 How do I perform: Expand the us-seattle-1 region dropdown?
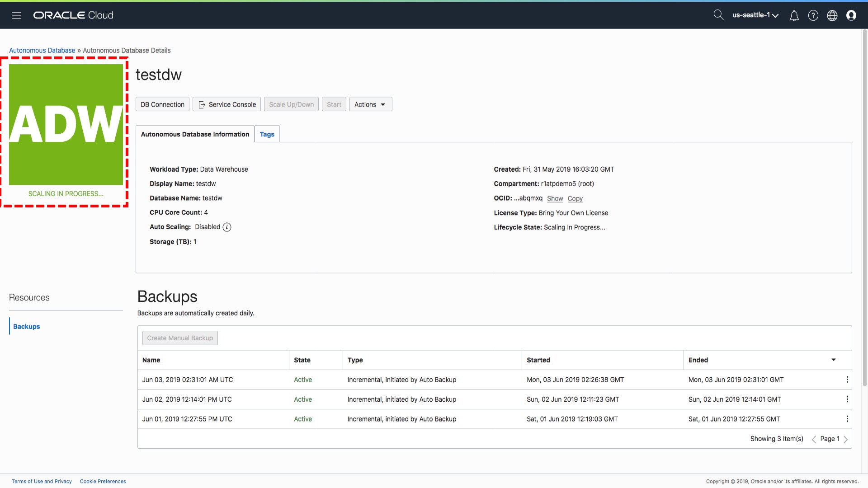point(755,15)
